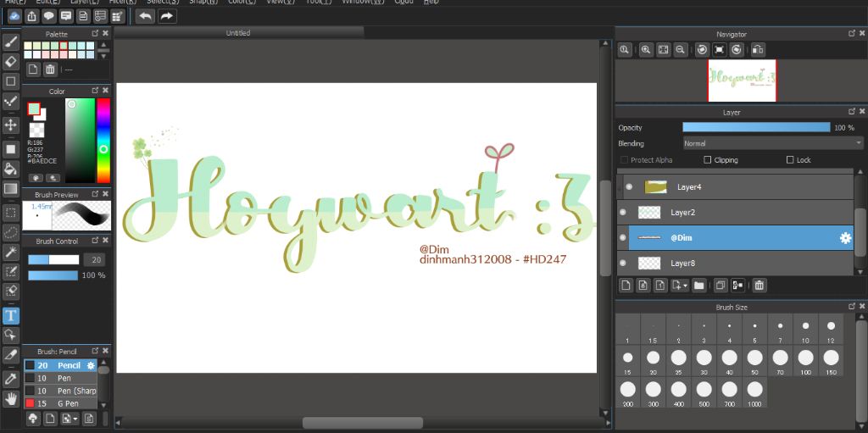Click the brush size value field showing 20
Viewport: 868px width, 433px height.
coord(94,259)
